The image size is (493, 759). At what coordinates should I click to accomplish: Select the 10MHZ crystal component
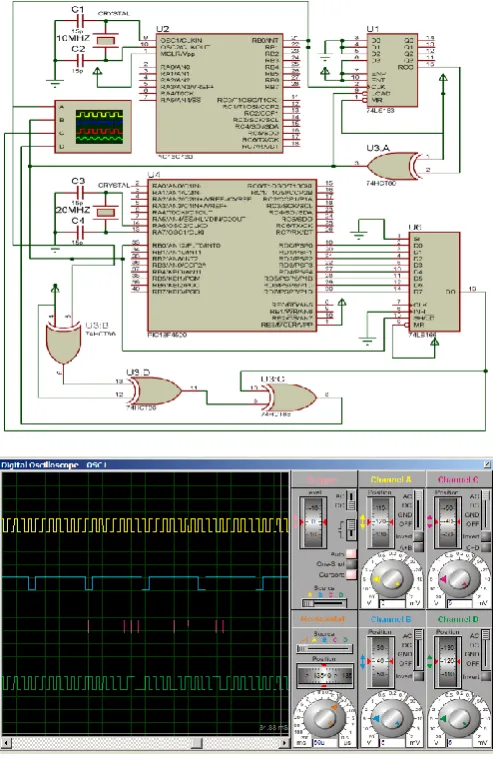click(x=105, y=41)
